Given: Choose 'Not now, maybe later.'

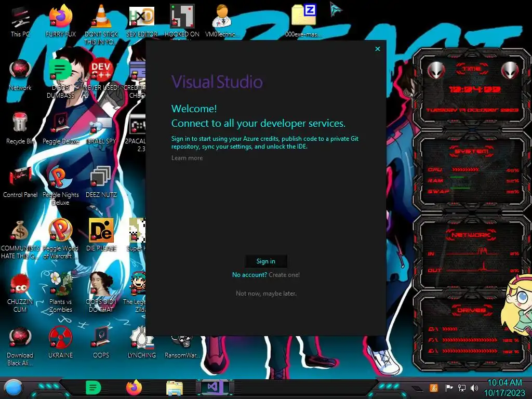Looking at the screenshot, I should (x=266, y=293).
